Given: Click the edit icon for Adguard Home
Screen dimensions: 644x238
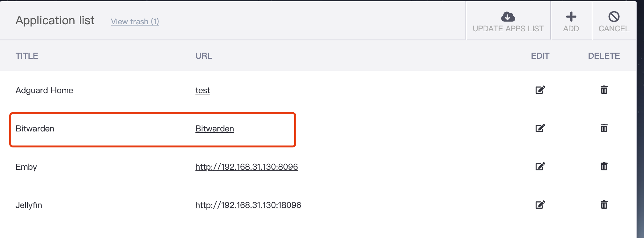Looking at the screenshot, I should (540, 90).
